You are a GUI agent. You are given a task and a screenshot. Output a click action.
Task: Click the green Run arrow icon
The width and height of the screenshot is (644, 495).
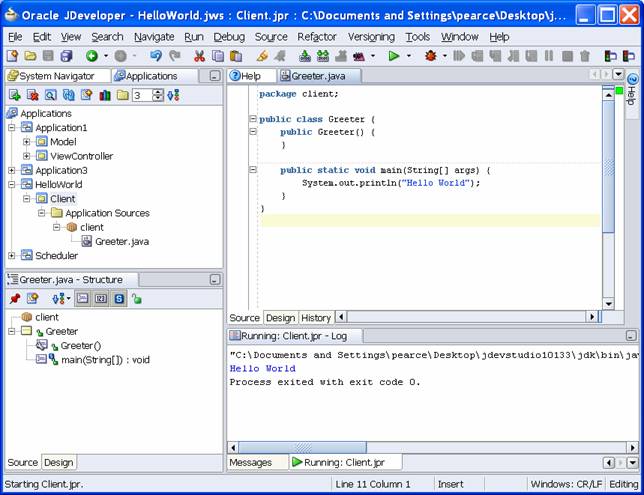pos(393,55)
